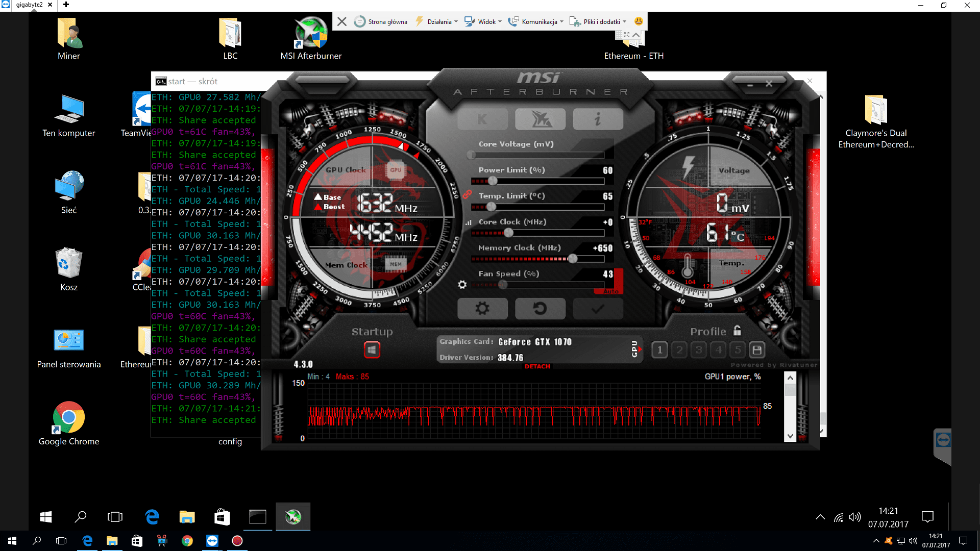Click the Core Clock slider handle
Screen dimensions: 980x551
pyautogui.click(x=508, y=233)
